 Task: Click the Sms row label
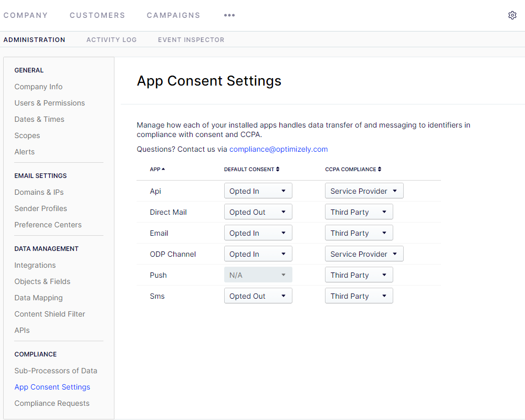click(157, 297)
